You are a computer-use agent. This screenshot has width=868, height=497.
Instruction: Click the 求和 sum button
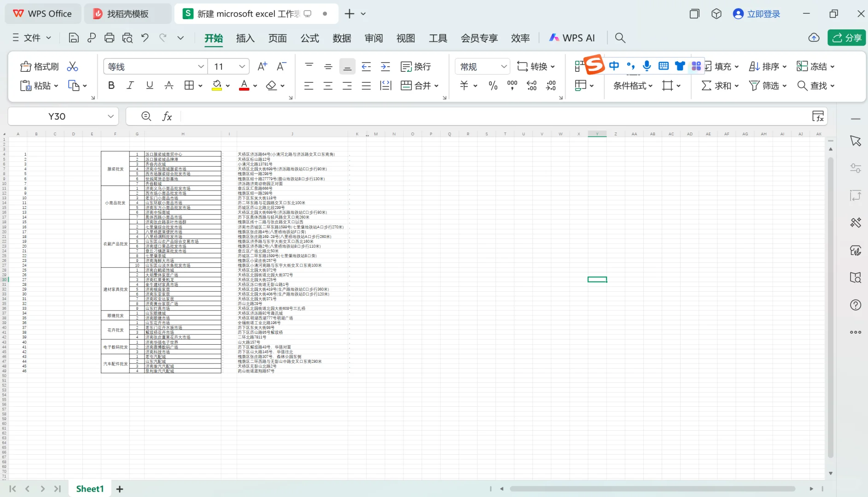click(x=720, y=86)
